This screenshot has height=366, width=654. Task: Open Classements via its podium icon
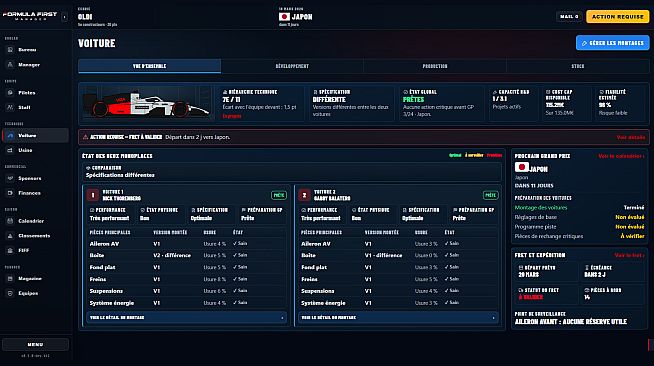pos(10,236)
